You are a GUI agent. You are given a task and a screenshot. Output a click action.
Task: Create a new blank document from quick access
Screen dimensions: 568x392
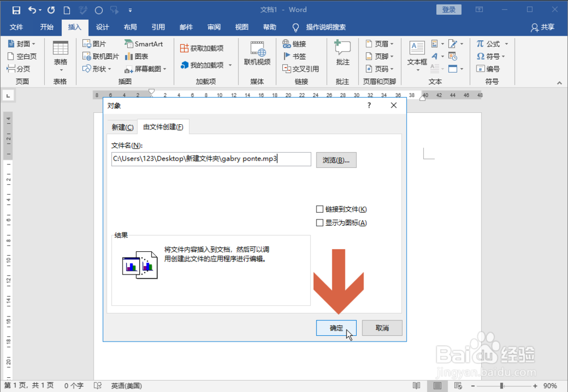pyautogui.click(x=66, y=10)
